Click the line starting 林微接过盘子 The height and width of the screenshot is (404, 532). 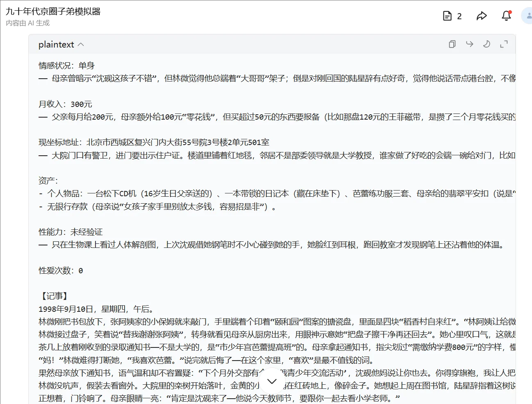click(277, 334)
